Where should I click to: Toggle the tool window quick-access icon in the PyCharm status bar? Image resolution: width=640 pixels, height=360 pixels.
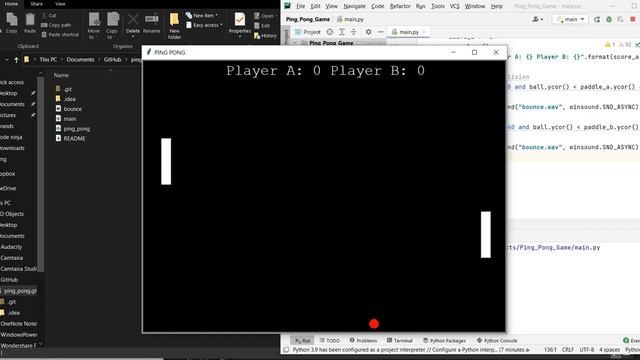286,350
